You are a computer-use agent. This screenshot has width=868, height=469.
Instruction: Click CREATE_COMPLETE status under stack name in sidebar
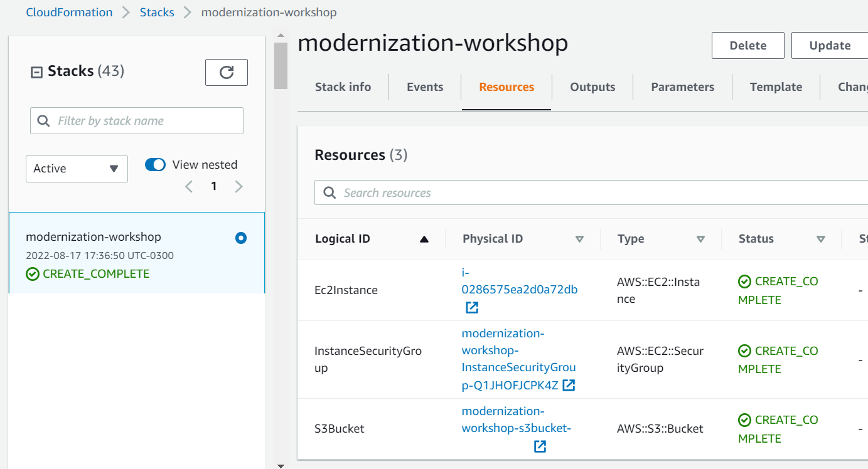coord(88,274)
